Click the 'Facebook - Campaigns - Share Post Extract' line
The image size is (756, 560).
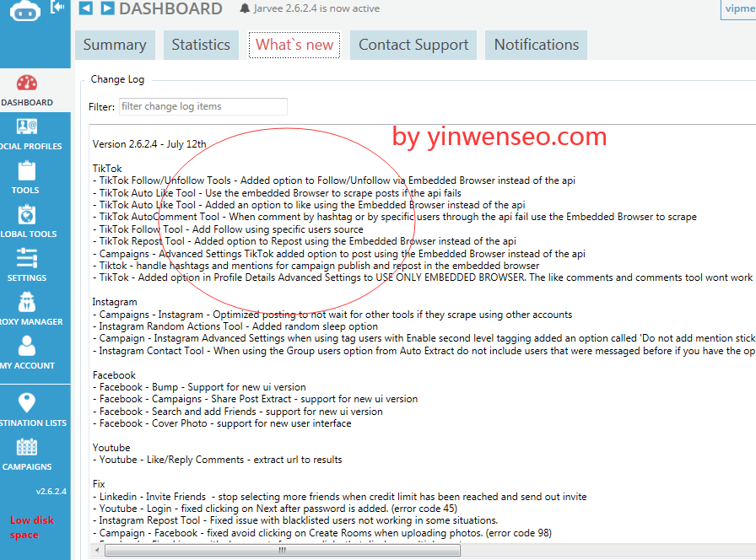pos(255,399)
